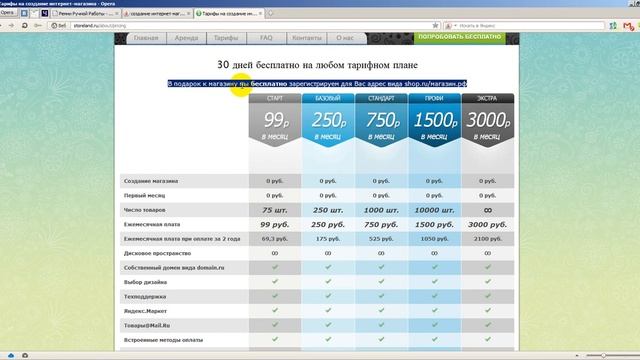Open the 'FAQ' site menu item
The width and height of the screenshot is (640, 360).
click(266, 38)
